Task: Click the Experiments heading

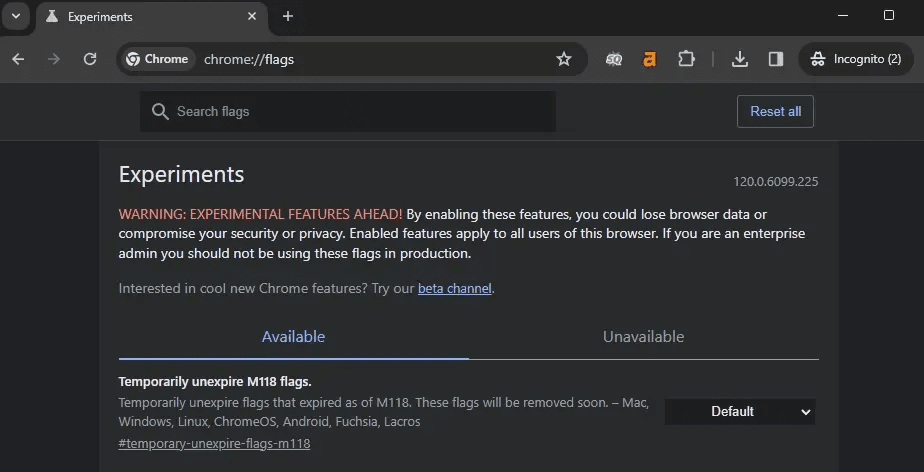Action: tap(182, 174)
